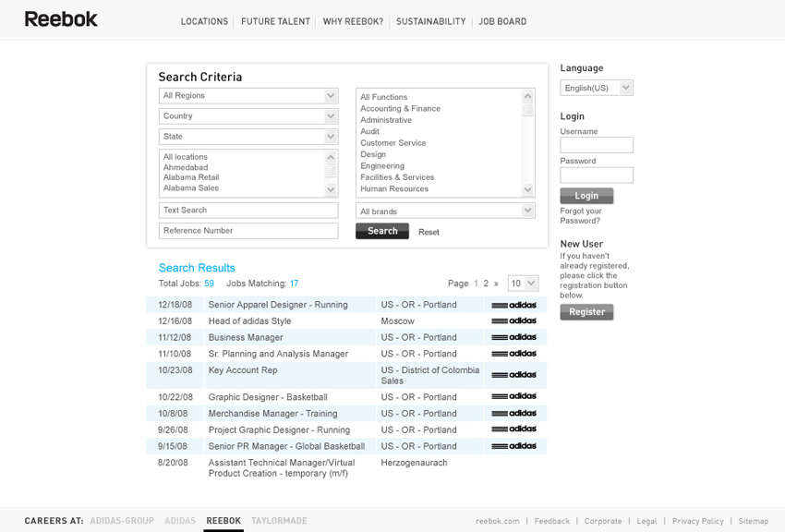This screenshot has width=785, height=532.
Task: Click the Username input field
Action: coord(597,145)
